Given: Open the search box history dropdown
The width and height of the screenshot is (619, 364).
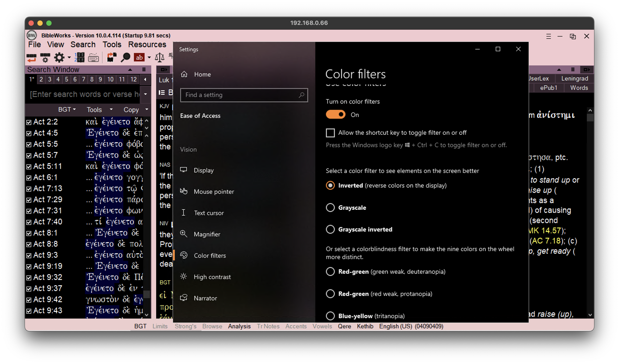Looking at the screenshot, I should click(x=145, y=94).
